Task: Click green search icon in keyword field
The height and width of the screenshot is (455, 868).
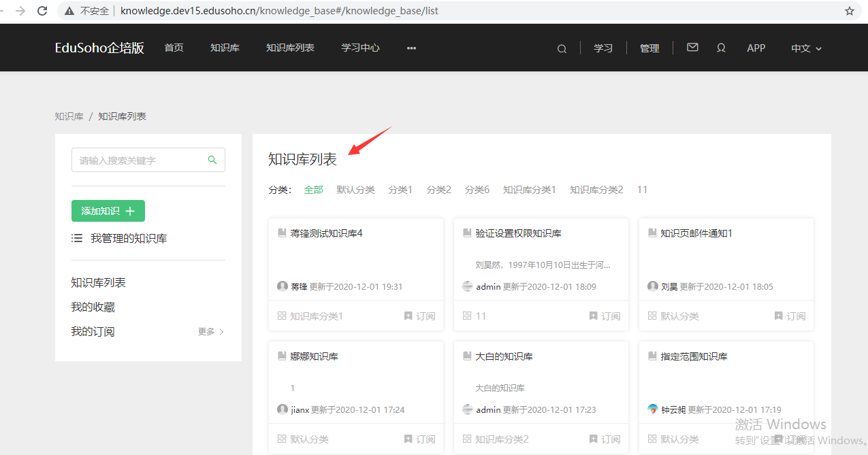Action: [x=212, y=160]
